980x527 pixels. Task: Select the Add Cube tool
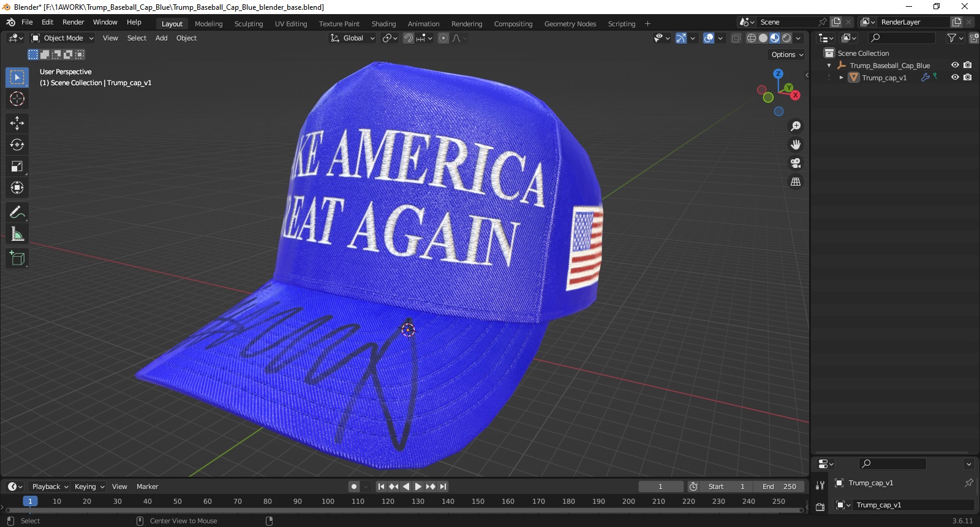click(17, 259)
